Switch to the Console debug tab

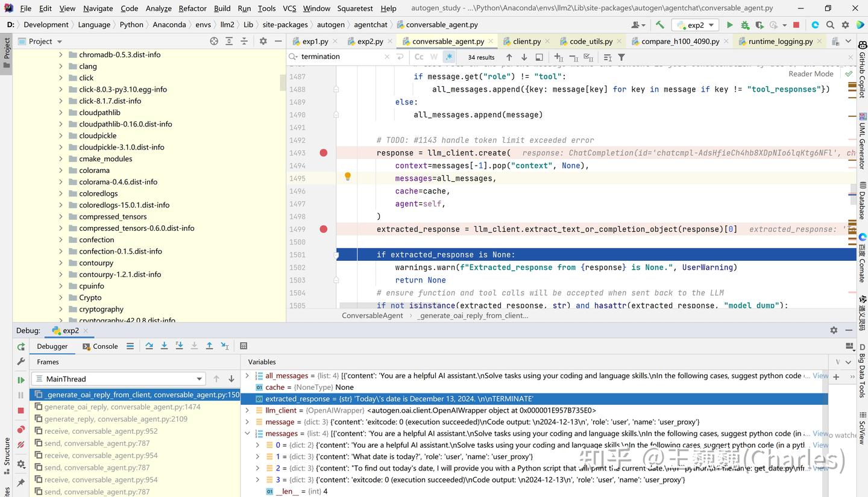[101, 346]
